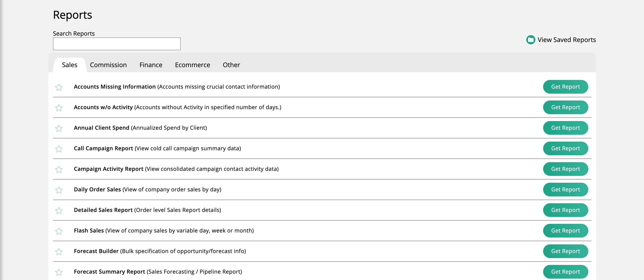Open the Finance tab
Screen dimensions: 644x280
tap(151, 65)
